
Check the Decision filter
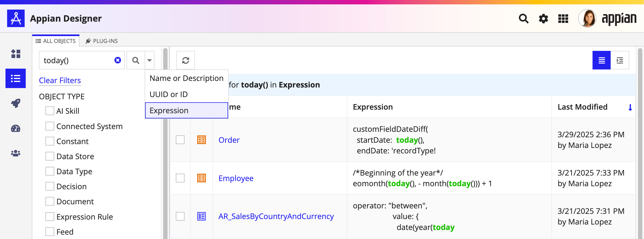50,186
